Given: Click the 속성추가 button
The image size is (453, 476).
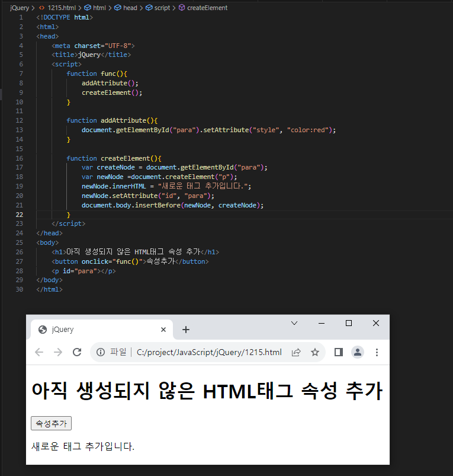Looking at the screenshot, I should pos(52,423).
